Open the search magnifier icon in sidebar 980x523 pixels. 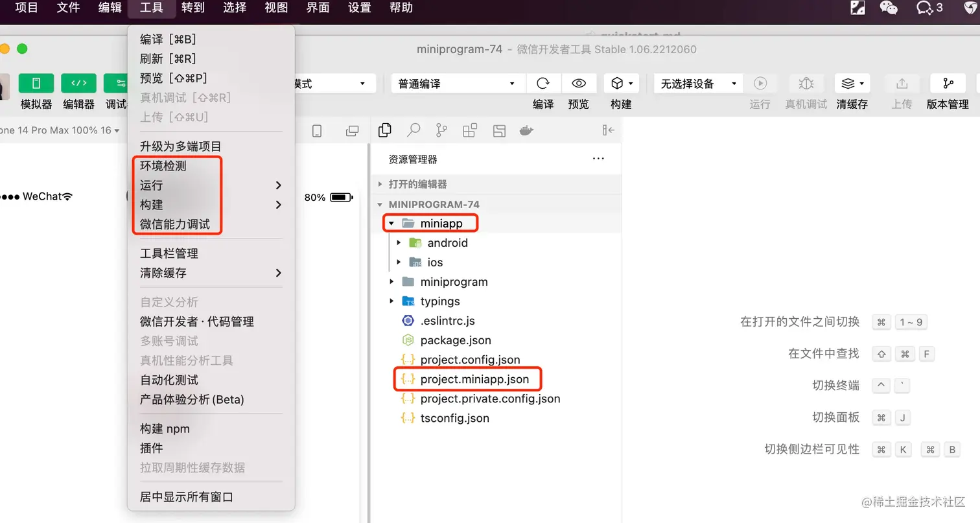(414, 130)
